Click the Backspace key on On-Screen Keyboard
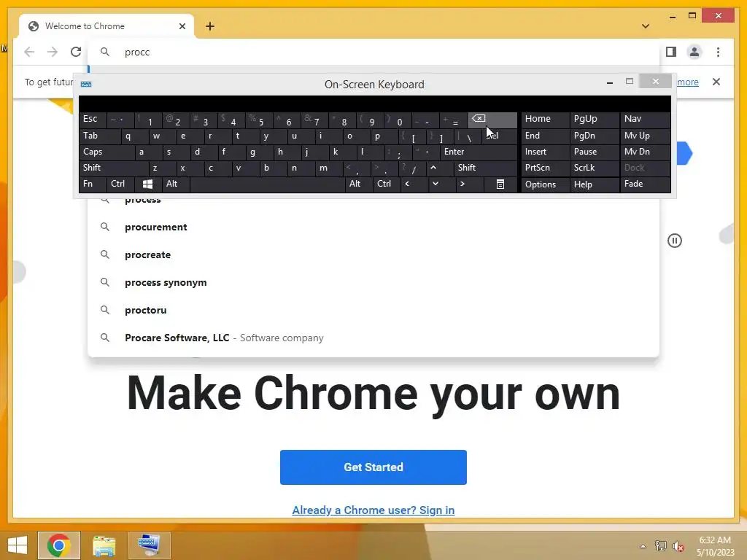 coord(492,119)
